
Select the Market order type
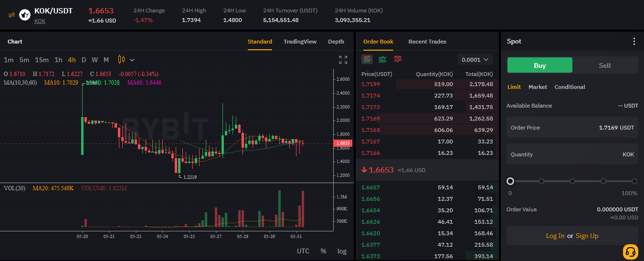pos(538,87)
